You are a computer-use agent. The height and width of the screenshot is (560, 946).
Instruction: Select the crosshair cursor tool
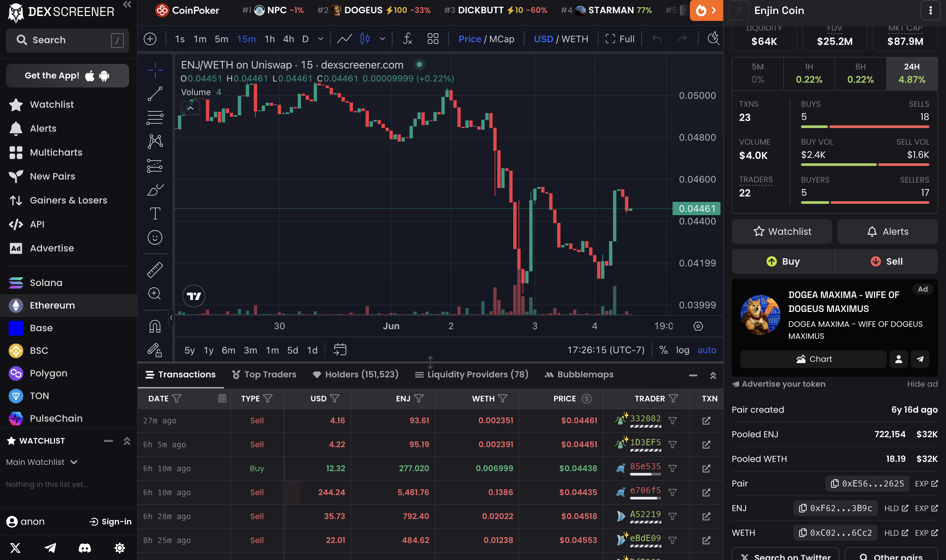(x=155, y=70)
